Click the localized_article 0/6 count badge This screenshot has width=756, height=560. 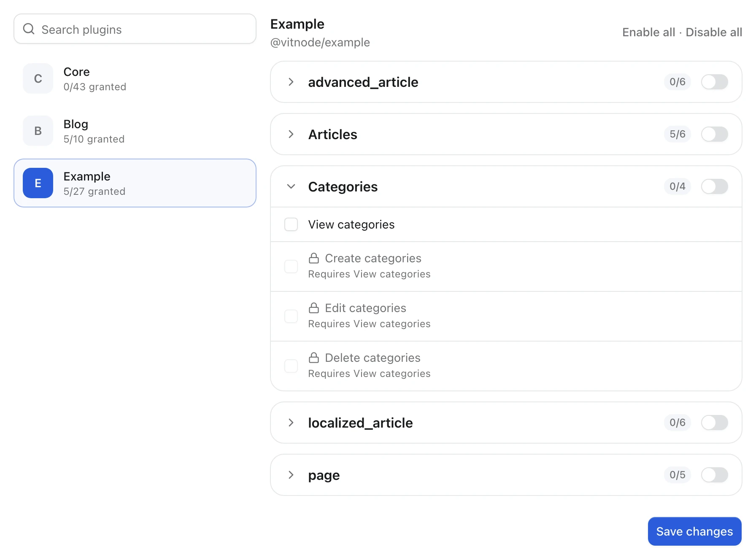coord(678,423)
